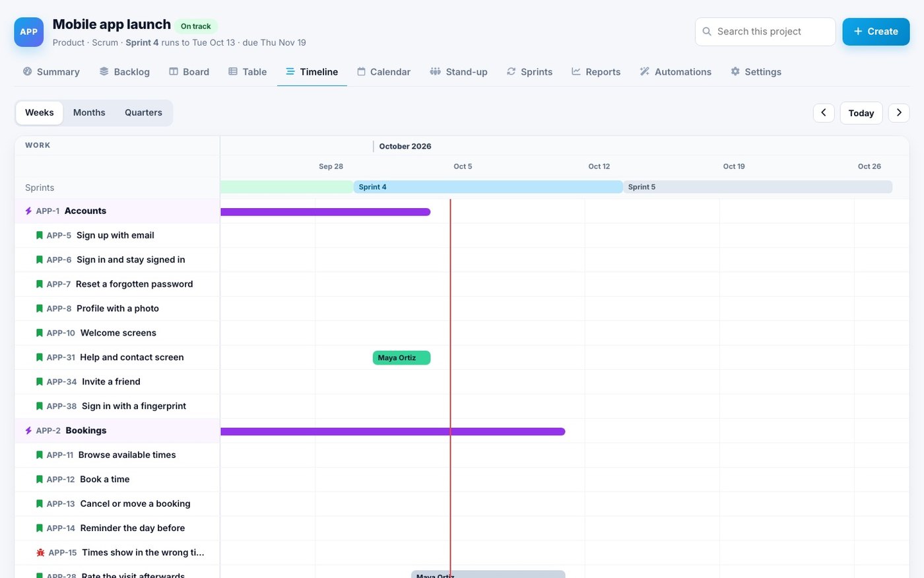Advance timeline with the right chevron button

click(x=899, y=113)
